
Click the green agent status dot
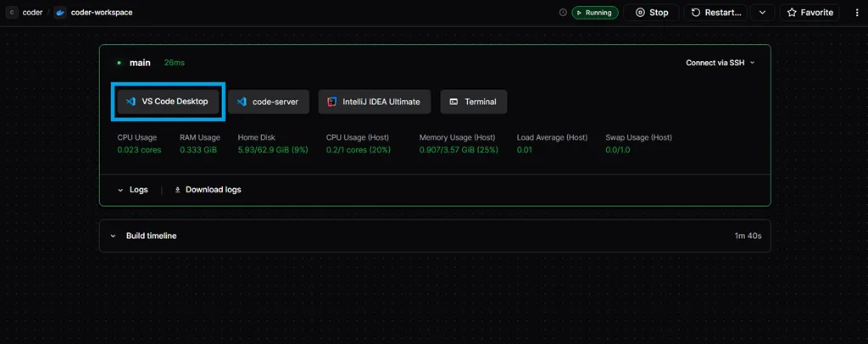point(119,63)
